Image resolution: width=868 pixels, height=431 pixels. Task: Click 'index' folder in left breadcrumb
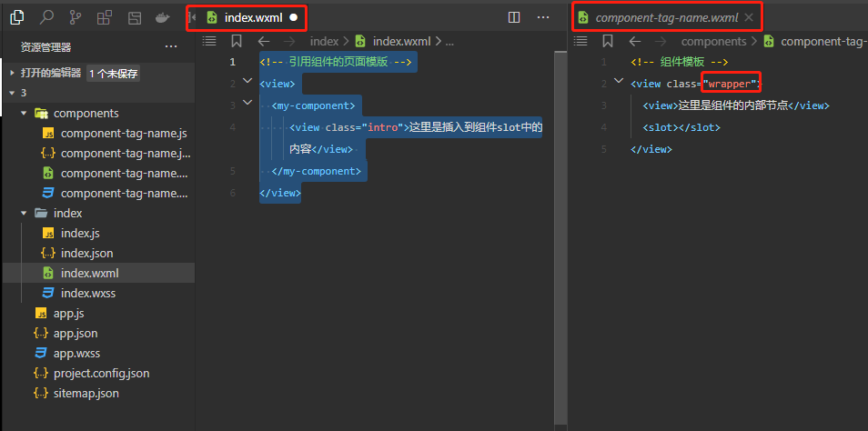[x=325, y=41]
